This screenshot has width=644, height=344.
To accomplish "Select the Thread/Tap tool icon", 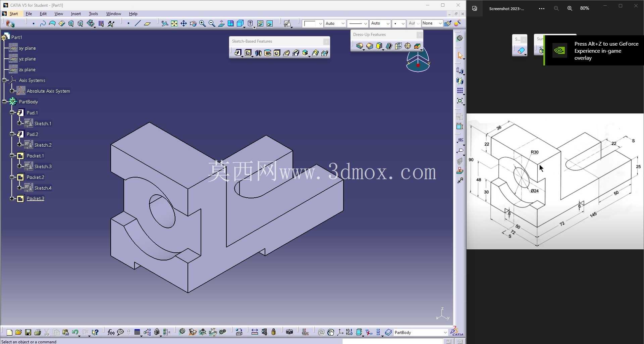I will click(408, 46).
